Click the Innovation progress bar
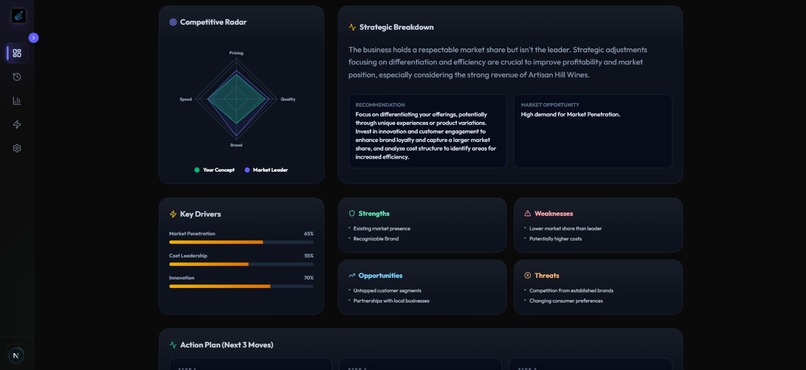 (241, 286)
